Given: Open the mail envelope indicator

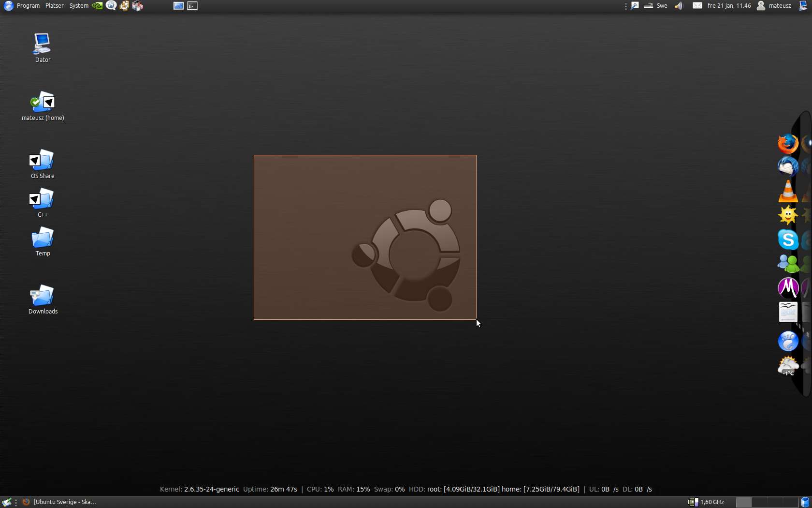Looking at the screenshot, I should (x=697, y=6).
